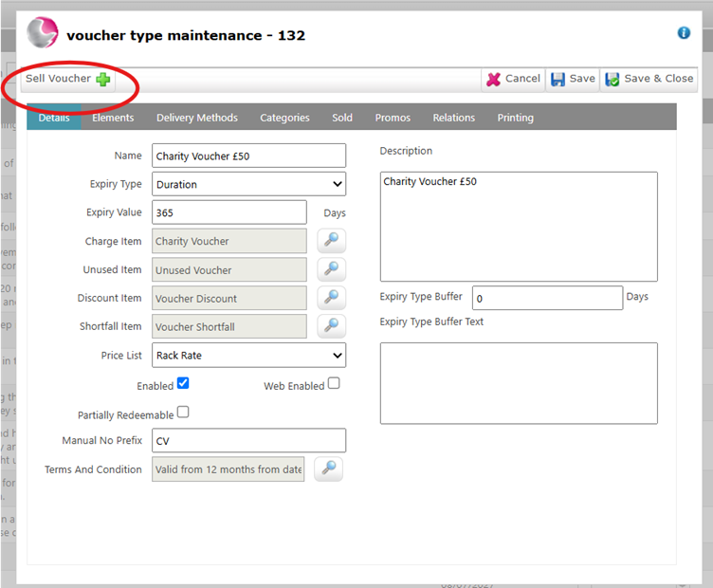Switch to the Elements tab
The image size is (713, 588).
[x=113, y=118]
